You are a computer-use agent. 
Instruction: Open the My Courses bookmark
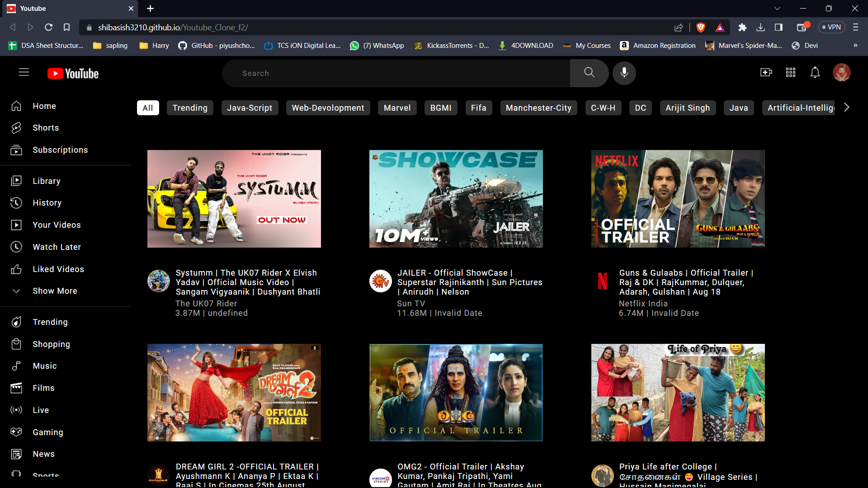coord(592,45)
